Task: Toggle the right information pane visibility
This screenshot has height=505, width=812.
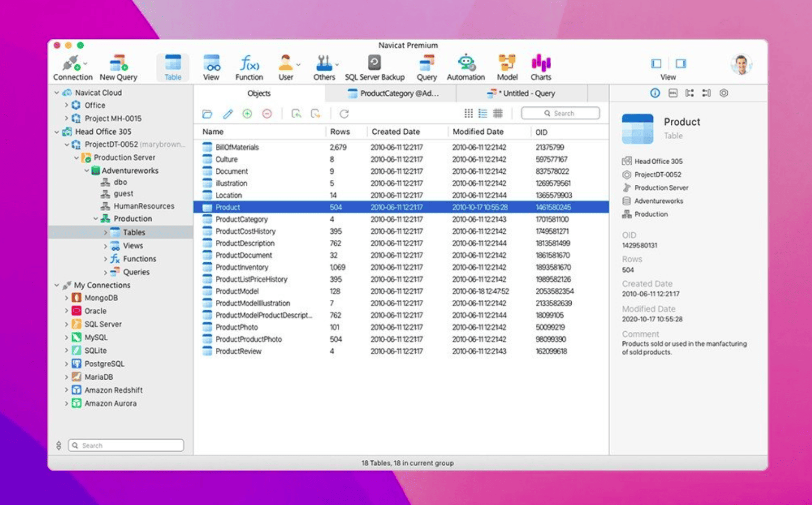Action: click(x=681, y=64)
